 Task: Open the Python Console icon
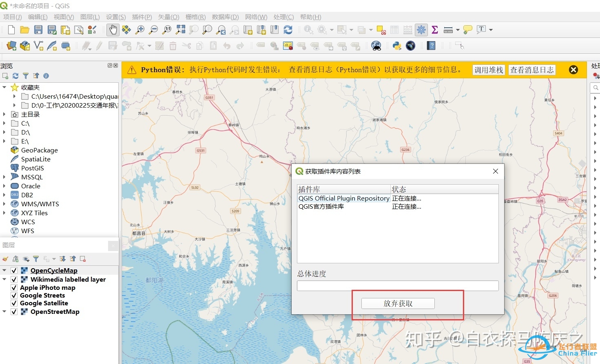click(397, 46)
